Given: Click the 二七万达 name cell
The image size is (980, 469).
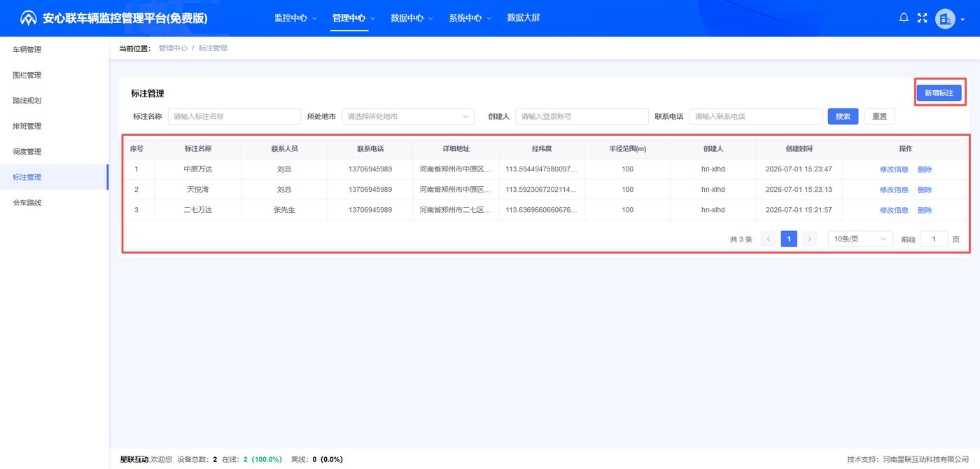Looking at the screenshot, I should pos(198,210).
